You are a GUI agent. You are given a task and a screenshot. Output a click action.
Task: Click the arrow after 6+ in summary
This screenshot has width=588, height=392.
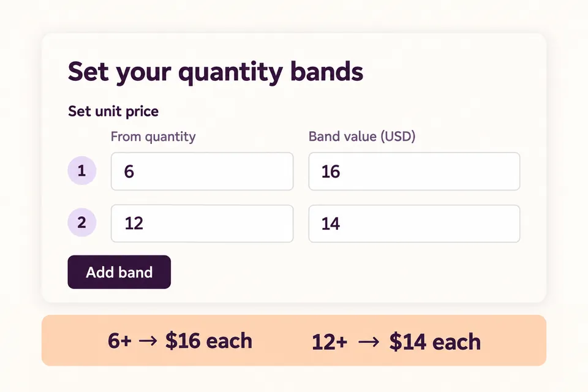click(148, 341)
